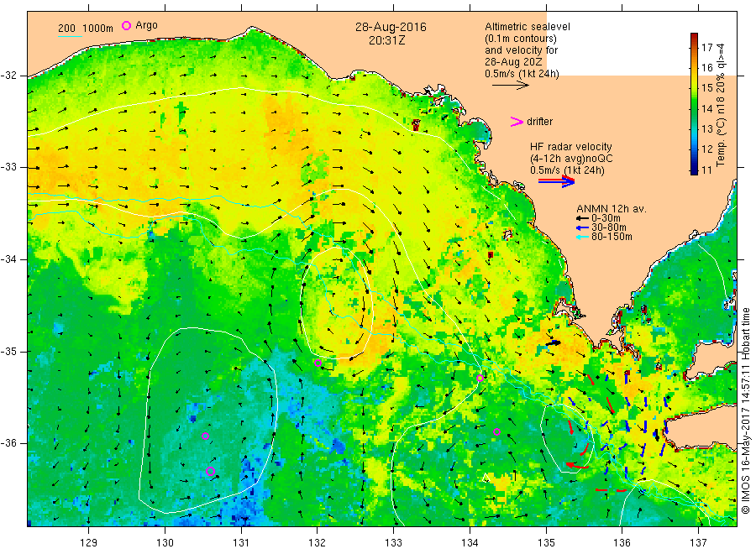
Task: Click dark red top of the temperature colour bar
Action: 694,37
